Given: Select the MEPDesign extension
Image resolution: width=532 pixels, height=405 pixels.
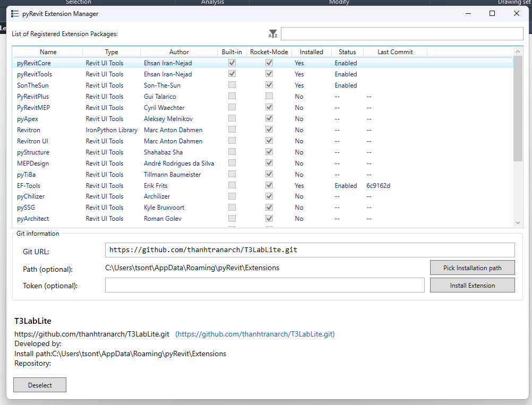Looking at the screenshot, I should pyautogui.click(x=263, y=163).
